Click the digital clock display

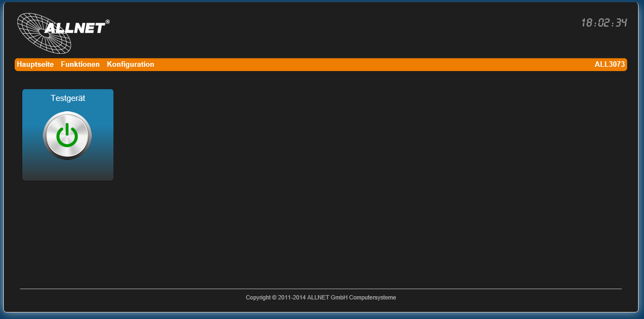(604, 23)
